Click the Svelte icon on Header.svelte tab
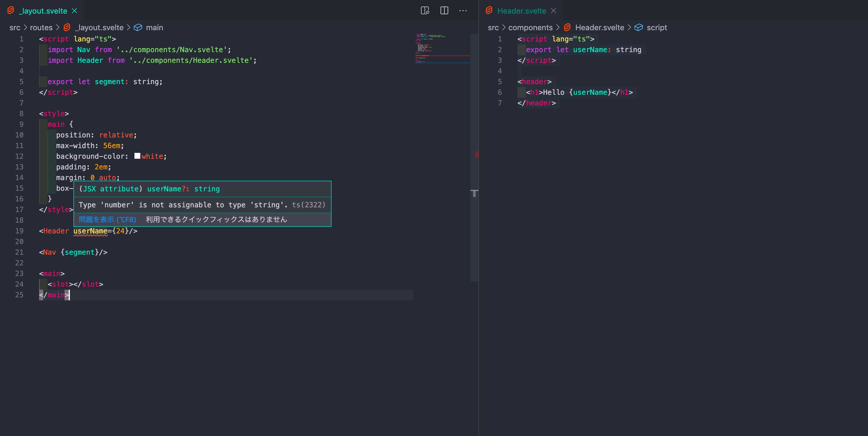 coord(489,10)
